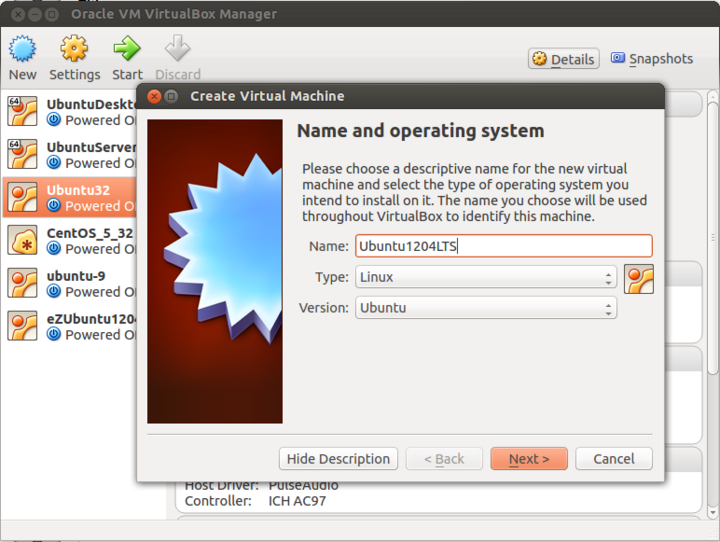Select the ubuntu-9 name text
Image resolution: width=720 pixels, height=542 pixels.
pyautogui.click(x=76, y=276)
